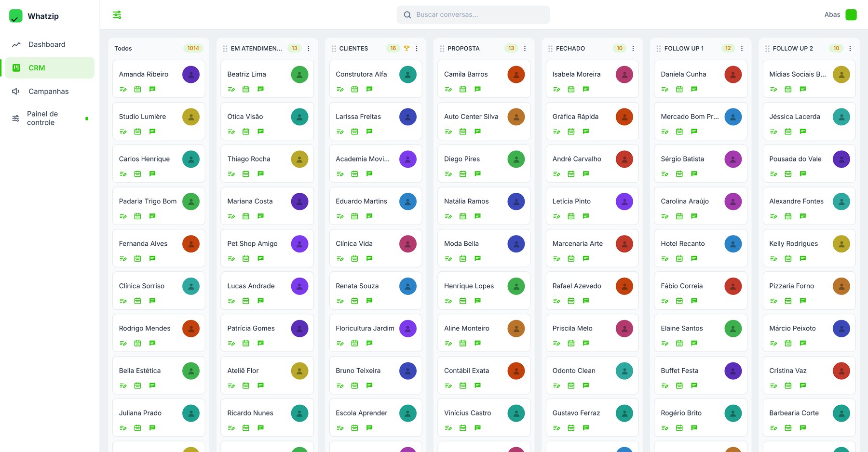The image size is (868, 452).
Task: Click the Studio Lumière avatar
Action: pyautogui.click(x=191, y=117)
